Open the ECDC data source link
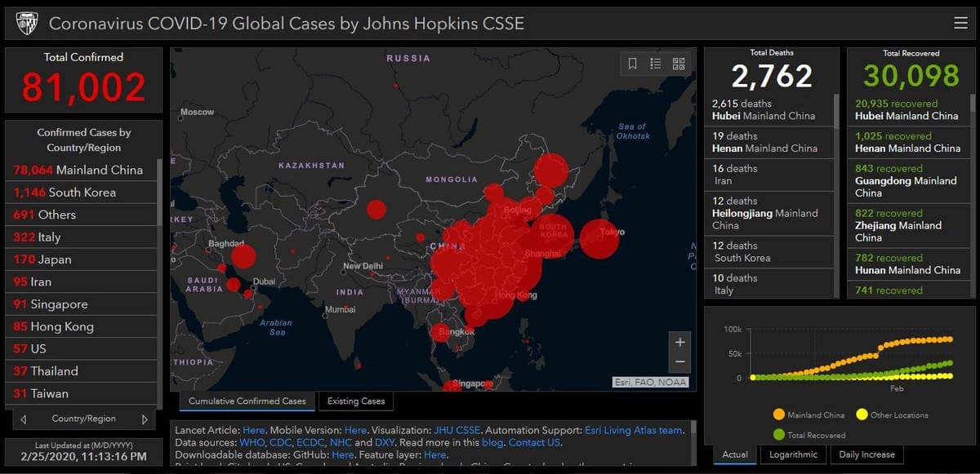Viewport: 980px width, 474px height. 311,442
